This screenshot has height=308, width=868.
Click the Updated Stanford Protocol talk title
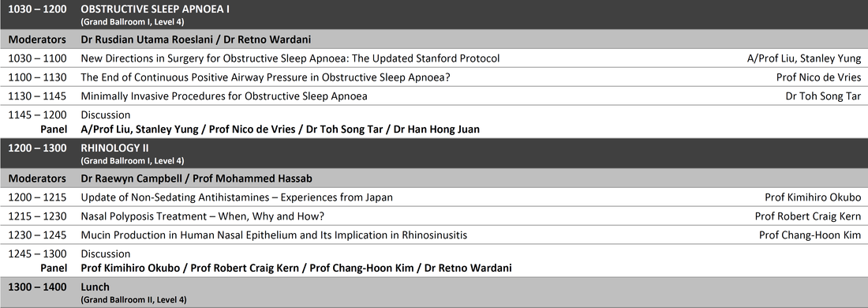[290, 58]
